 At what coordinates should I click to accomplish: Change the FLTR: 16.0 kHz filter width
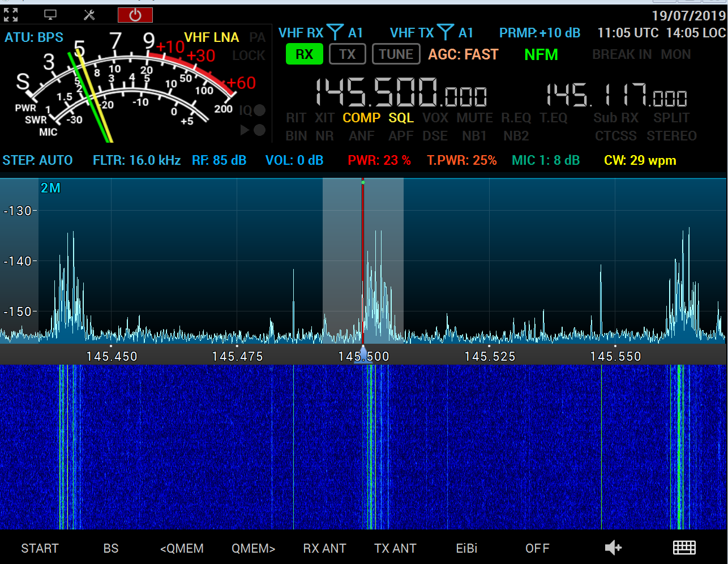pyautogui.click(x=136, y=160)
